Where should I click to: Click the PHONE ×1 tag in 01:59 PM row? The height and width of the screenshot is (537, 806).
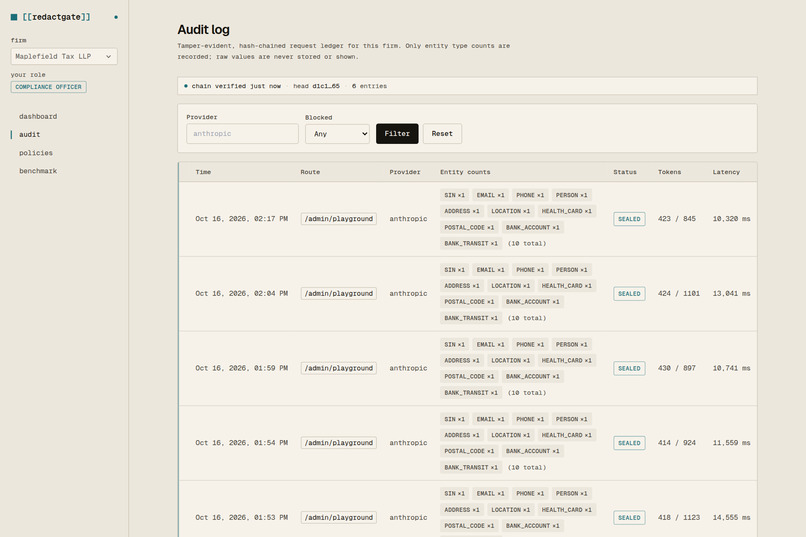pos(530,344)
